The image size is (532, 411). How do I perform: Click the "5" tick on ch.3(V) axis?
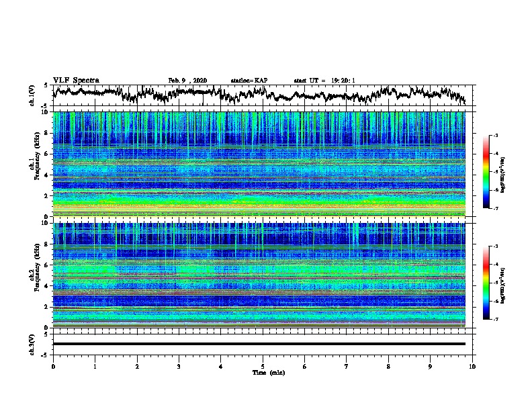[46, 334]
